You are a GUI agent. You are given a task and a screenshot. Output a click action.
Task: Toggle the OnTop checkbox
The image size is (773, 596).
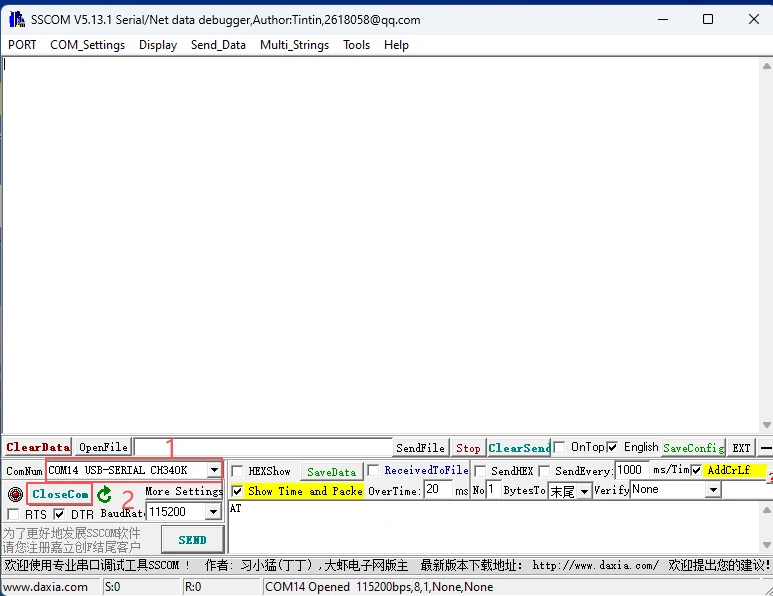[x=560, y=447]
